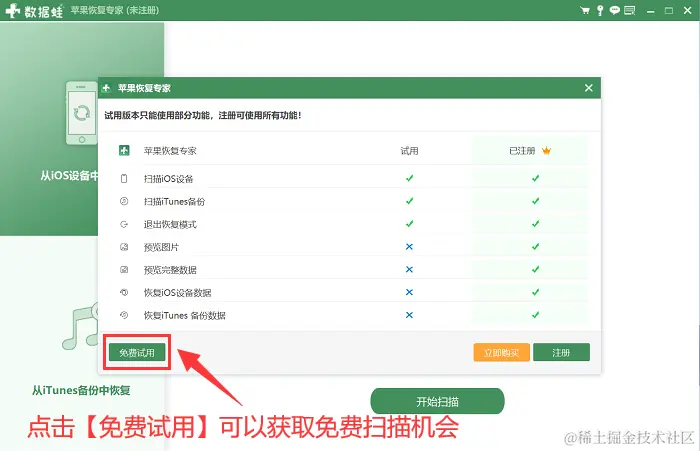The width and height of the screenshot is (700, 451).
Task: Click the music note iTunes icon
Action: (x=80, y=327)
